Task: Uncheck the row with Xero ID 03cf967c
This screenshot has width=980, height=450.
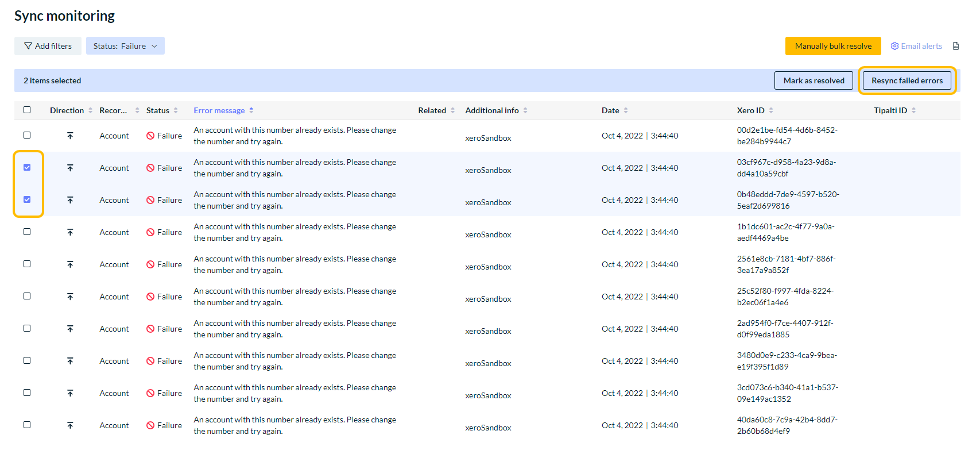Action: tap(27, 167)
